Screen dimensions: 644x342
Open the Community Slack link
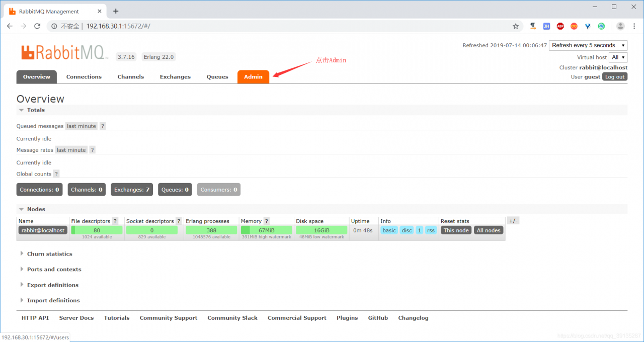[232, 318]
